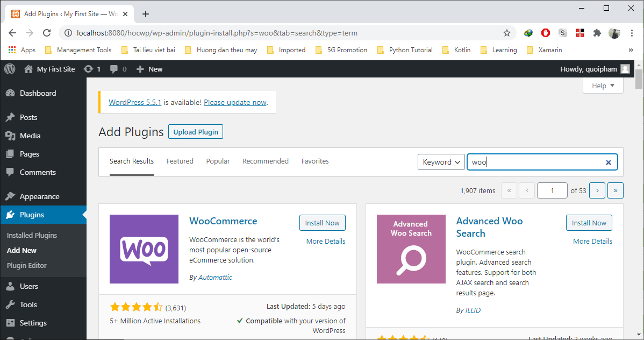644x340 pixels.
Task: Click the plugin search input field
Action: coord(542,162)
